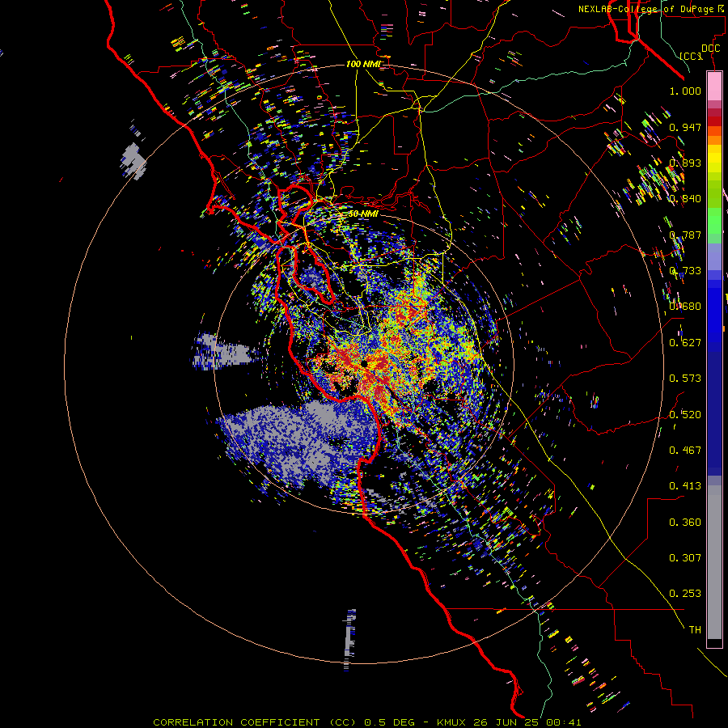This screenshot has height=728, width=728.
Task: Click the 0.5 DEG elevation text
Action: pyautogui.click(x=390, y=722)
